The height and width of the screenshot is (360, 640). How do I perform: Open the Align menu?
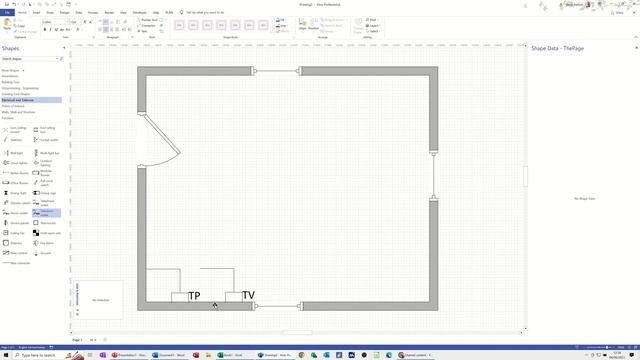click(302, 25)
